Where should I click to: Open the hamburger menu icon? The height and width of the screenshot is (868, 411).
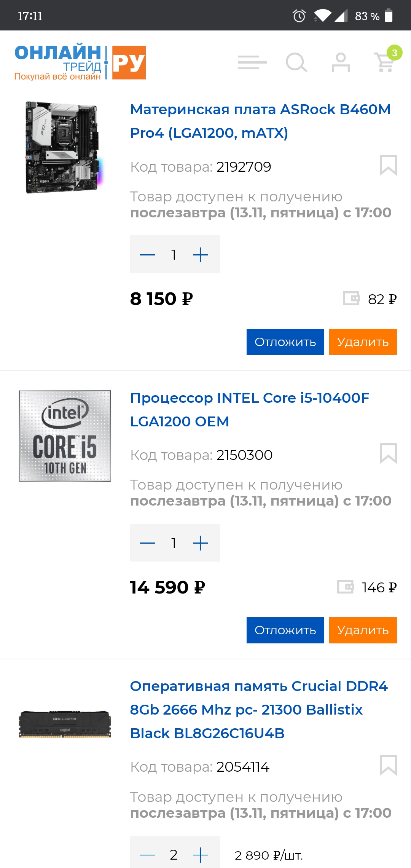(252, 62)
